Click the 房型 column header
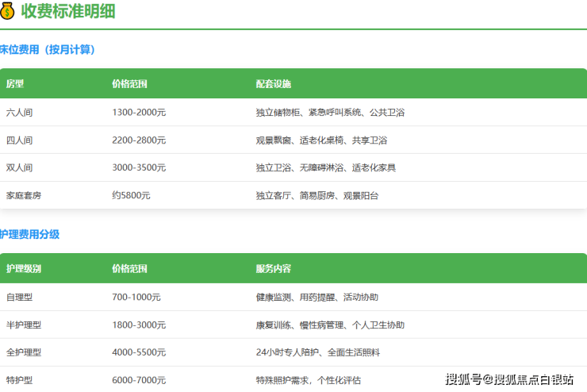This screenshot has width=587, height=392. (16, 83)
